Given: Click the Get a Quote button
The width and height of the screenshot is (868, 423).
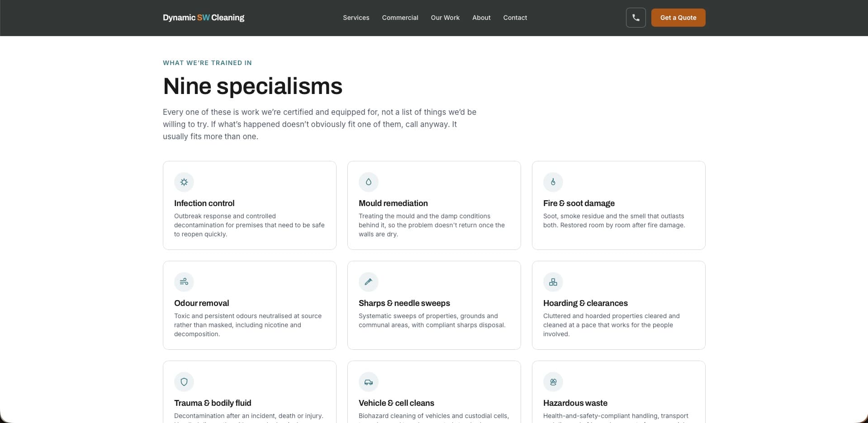Looking at the screenshot, I should 678,18.
